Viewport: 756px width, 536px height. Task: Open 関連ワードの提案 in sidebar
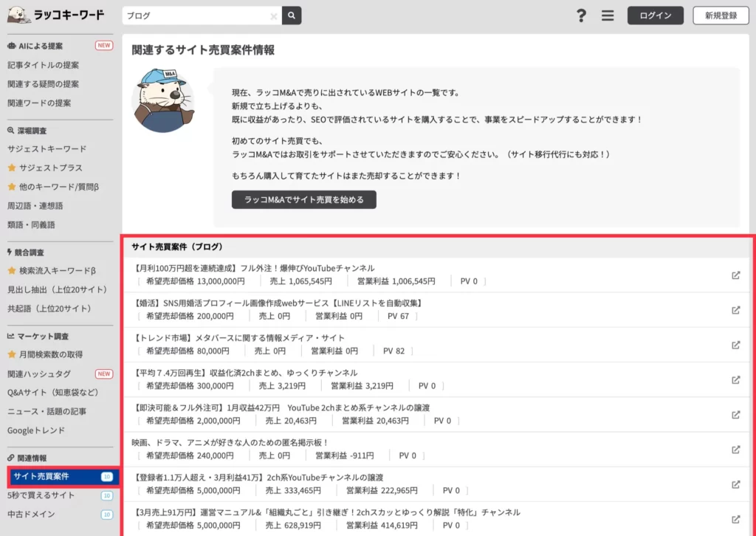[x=39, y=103]
